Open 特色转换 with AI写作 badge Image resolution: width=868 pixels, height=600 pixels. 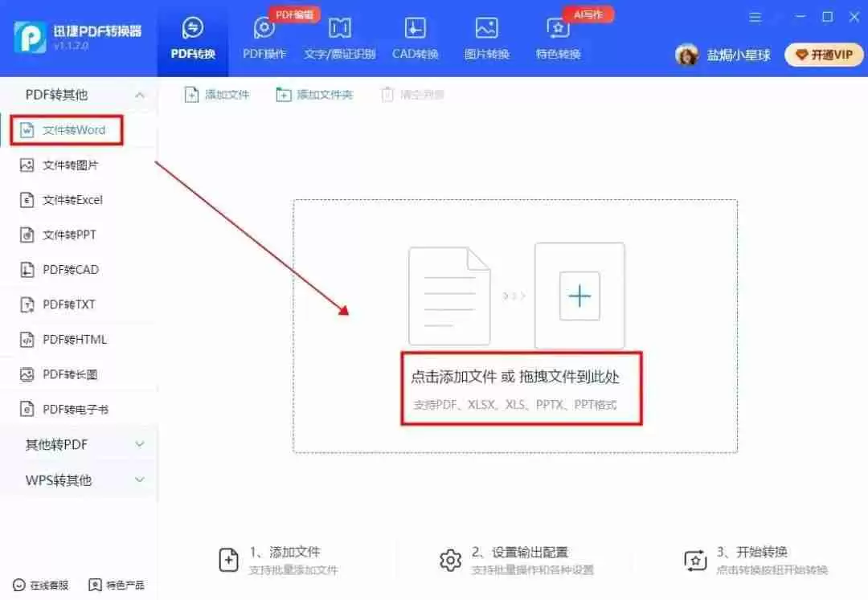pyautogui.click(x=557, y=36)
